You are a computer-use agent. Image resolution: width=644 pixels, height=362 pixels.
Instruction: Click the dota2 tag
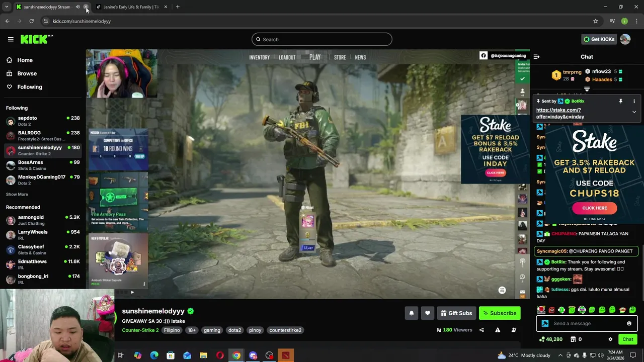(x=234, y=330)
